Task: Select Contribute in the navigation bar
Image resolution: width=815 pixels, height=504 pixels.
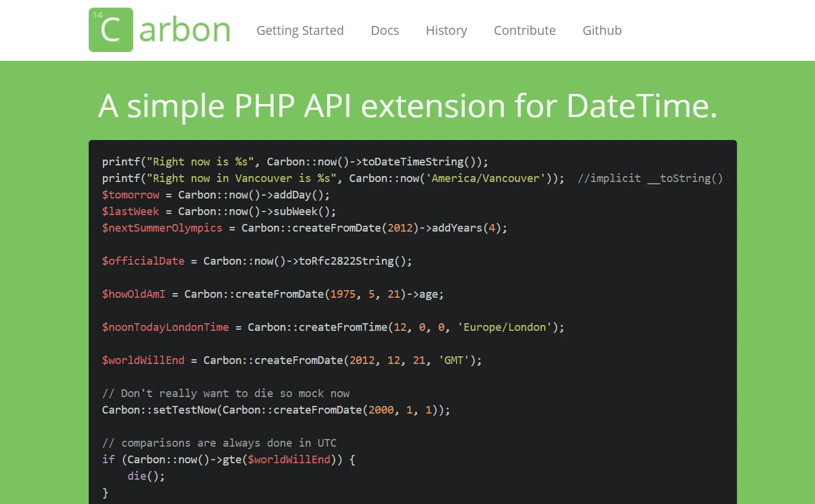Action: (x=525, y=31)
